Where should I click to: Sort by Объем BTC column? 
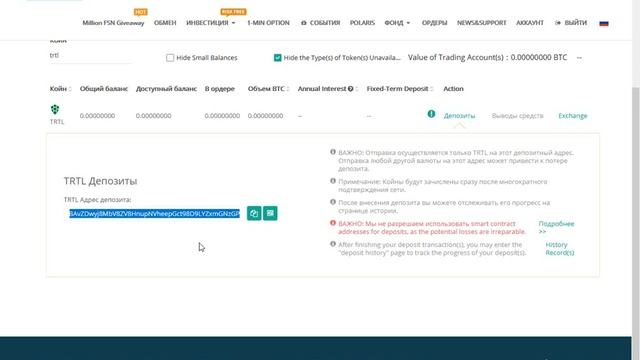(268, 89)
